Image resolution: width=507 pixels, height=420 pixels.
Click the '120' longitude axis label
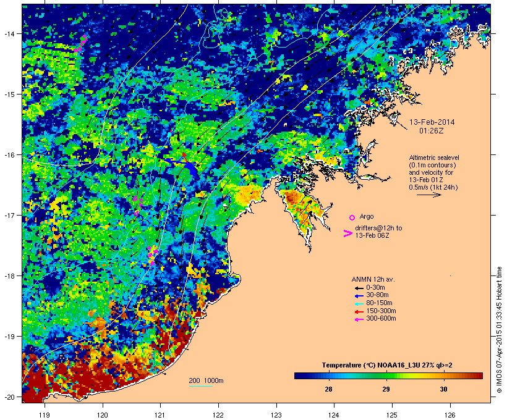click(x=103, y=415)
